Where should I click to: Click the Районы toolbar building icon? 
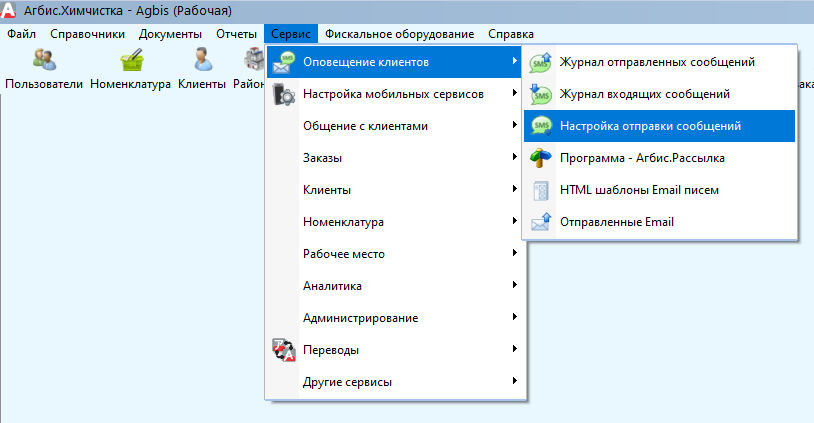click(254, 59)
